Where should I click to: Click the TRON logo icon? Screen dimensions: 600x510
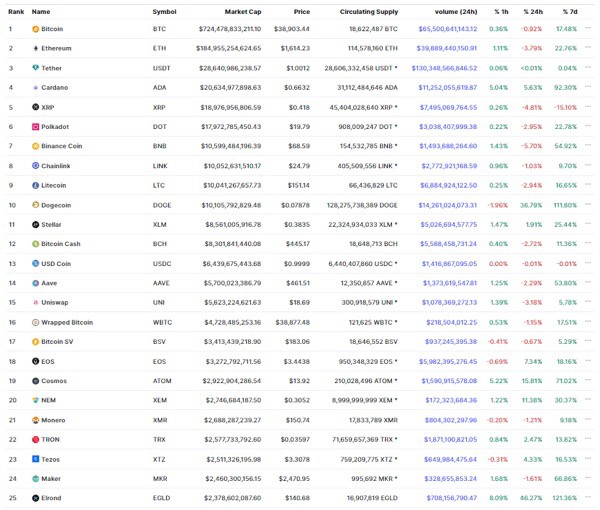click(x=36, y=440)
